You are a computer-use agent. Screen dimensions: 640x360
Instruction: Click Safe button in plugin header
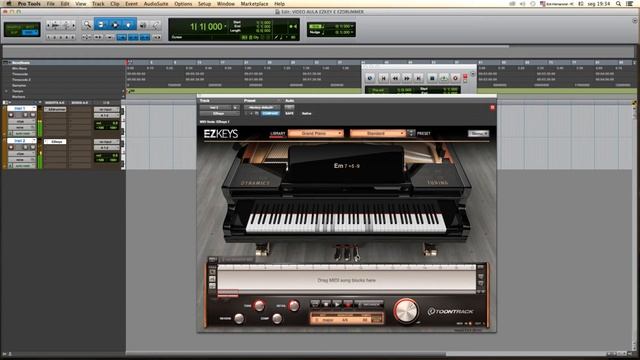pyautogui.click(x=289, y=113)
